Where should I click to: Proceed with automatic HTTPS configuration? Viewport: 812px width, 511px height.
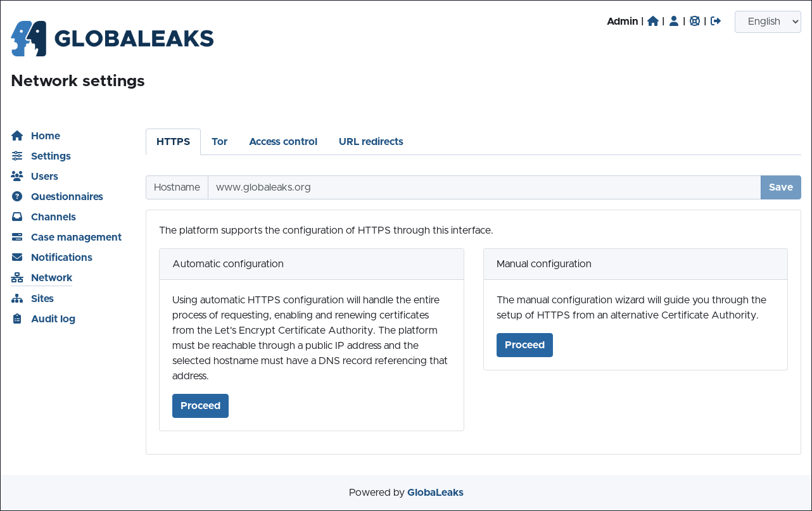(x=200, y=406)
